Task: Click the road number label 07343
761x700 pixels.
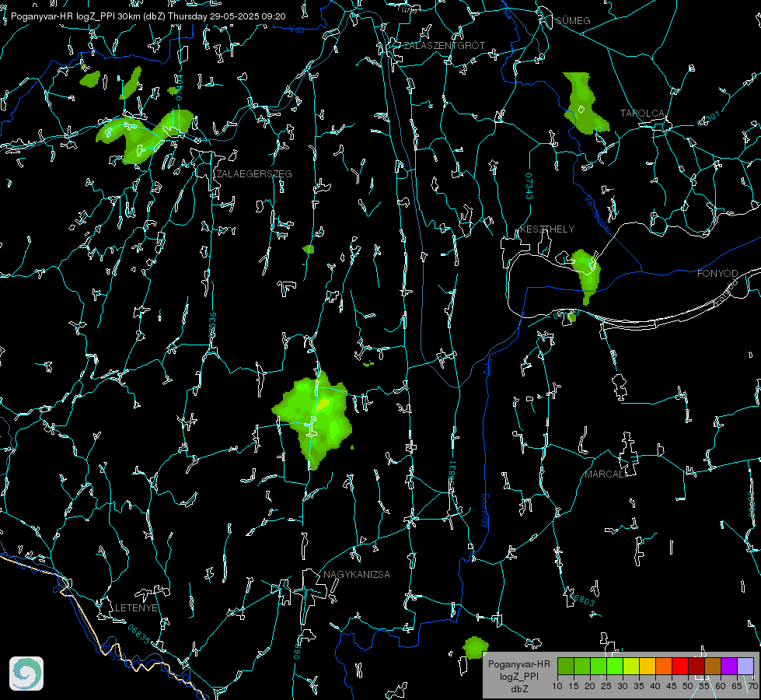Action: pos(529,187)
